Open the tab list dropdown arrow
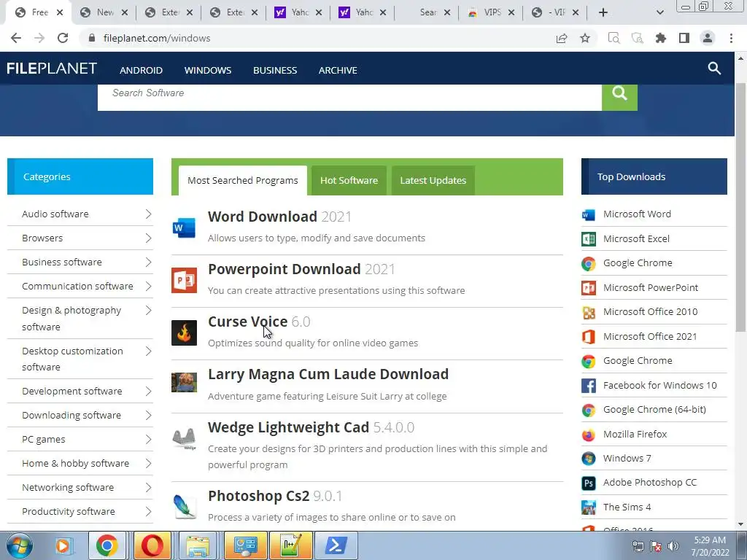The image size is (747, 560). coord(659,12)
